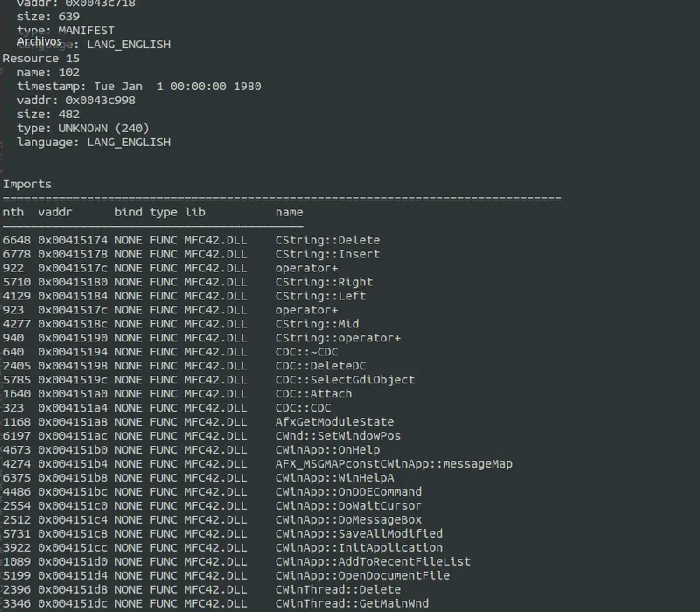Click the nth value 4486

pos(17,492)
